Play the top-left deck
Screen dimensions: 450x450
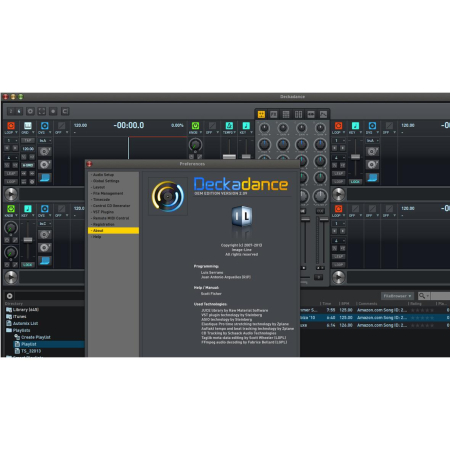click(11, 194)
